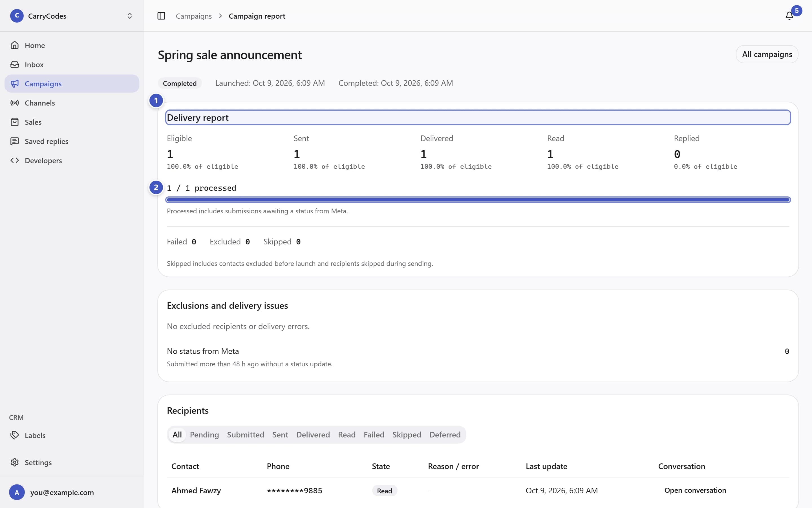Switch to the Delivered recipients tab

coord(313,434)
